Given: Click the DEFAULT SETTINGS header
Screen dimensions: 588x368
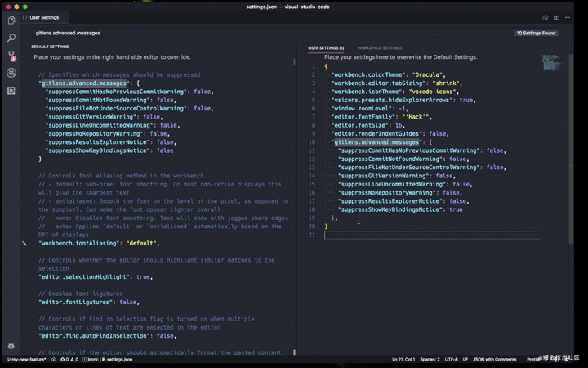Looking at the screenshot, I should (50, 47).
